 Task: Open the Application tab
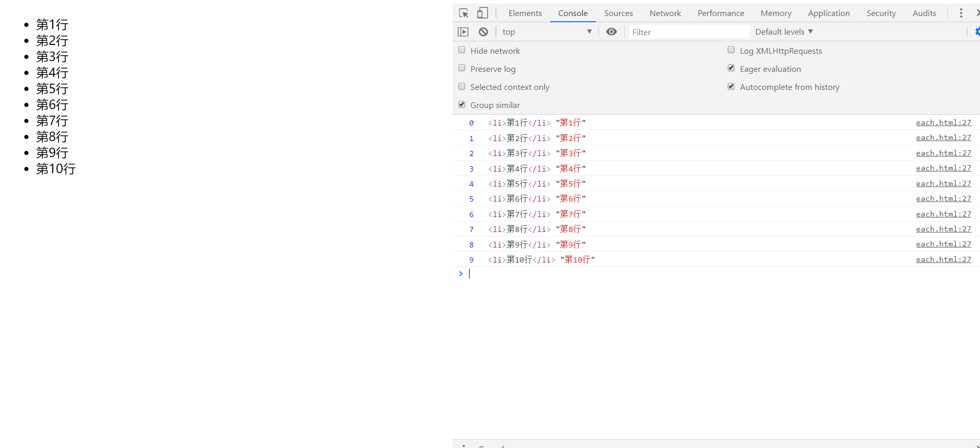coord(828,13)
